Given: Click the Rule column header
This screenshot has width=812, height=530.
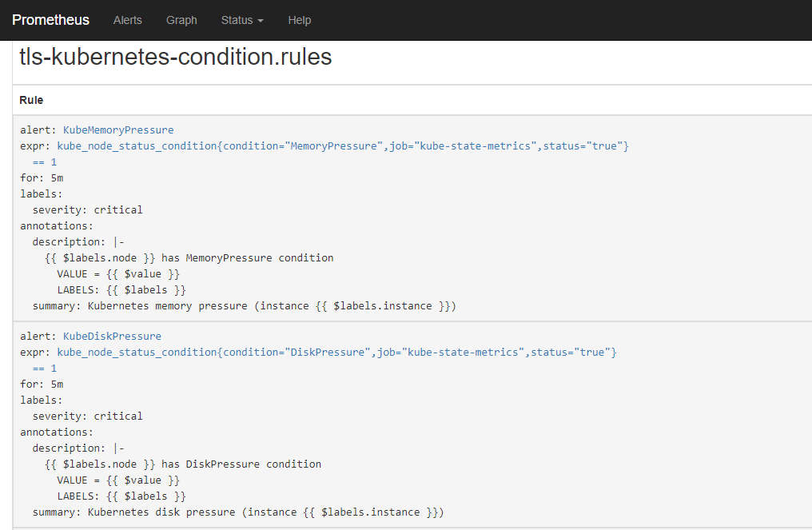Looking at the screenshot, I should 31,100.
